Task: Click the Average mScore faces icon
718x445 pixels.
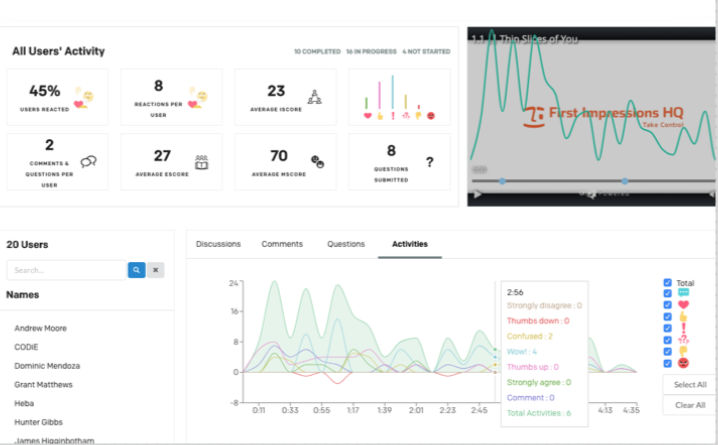Action: (317, 161)
